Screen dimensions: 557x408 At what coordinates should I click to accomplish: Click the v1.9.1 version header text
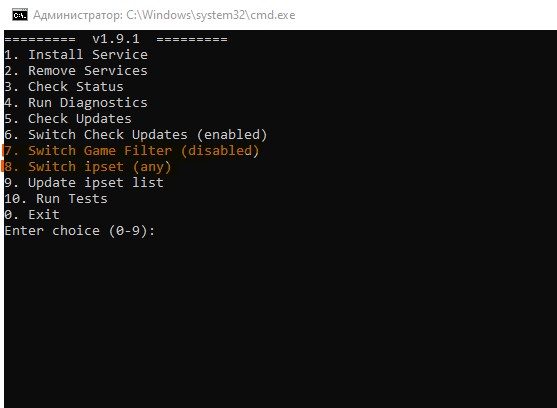(116, 39)
